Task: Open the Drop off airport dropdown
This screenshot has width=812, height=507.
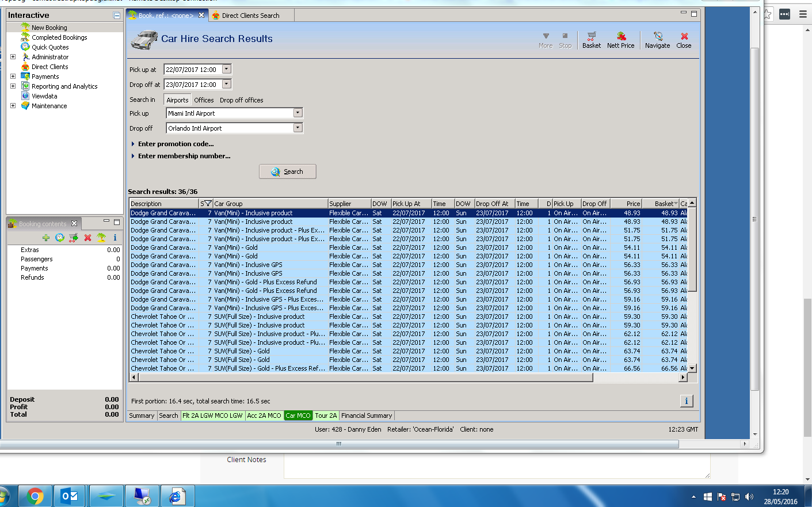Action: [x=298, y=128]
